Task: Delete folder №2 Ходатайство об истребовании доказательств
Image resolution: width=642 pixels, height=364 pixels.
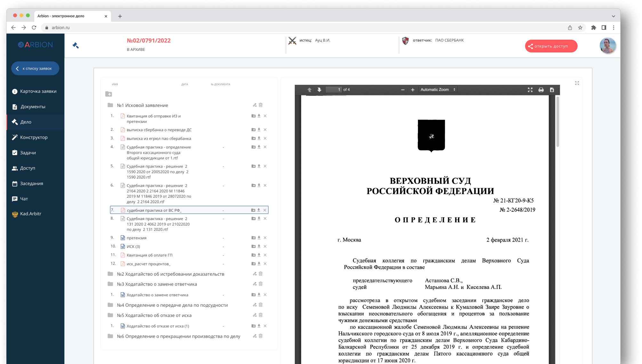Action: tap(261, 274)
